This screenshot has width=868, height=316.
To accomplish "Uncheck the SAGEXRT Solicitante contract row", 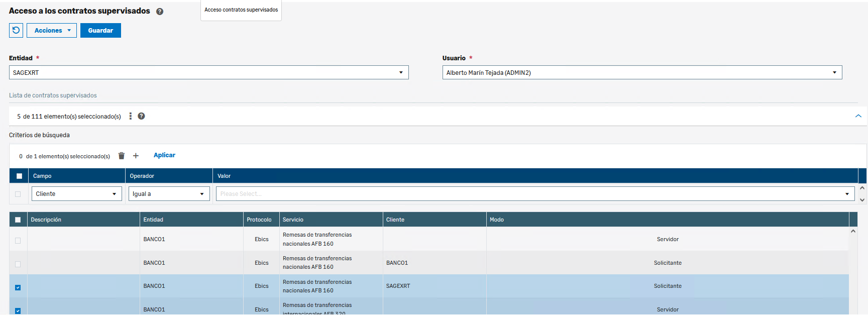I will click(x=18, y=287).
